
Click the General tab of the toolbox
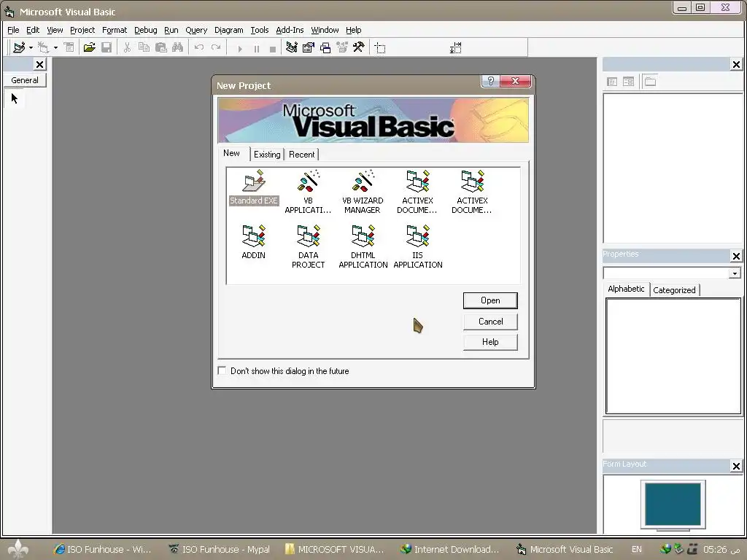[25, 80]
